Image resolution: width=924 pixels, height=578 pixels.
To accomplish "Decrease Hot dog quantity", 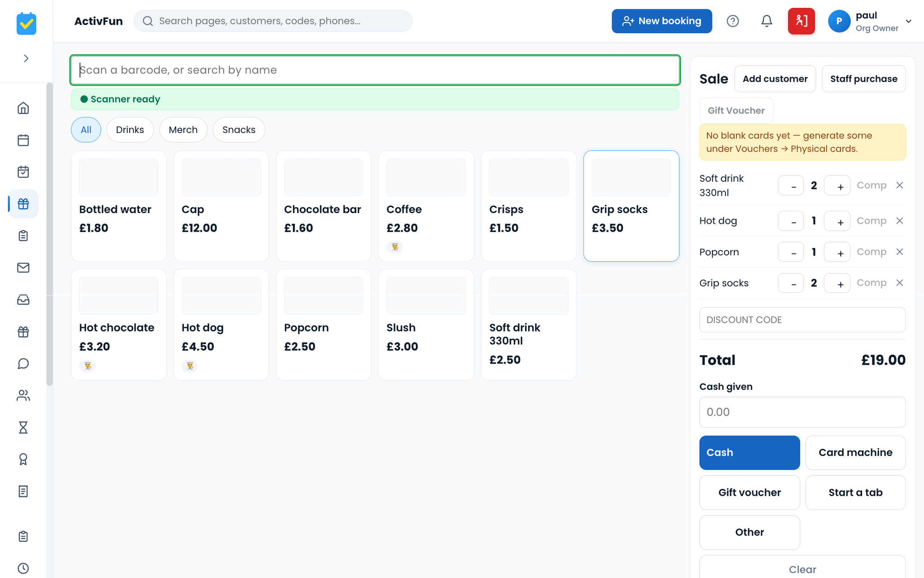I will tap(791, 221).
